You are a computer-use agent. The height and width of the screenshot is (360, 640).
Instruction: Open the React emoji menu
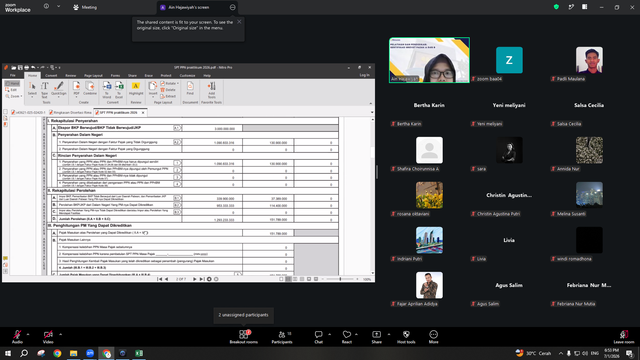tap(347, 337)
